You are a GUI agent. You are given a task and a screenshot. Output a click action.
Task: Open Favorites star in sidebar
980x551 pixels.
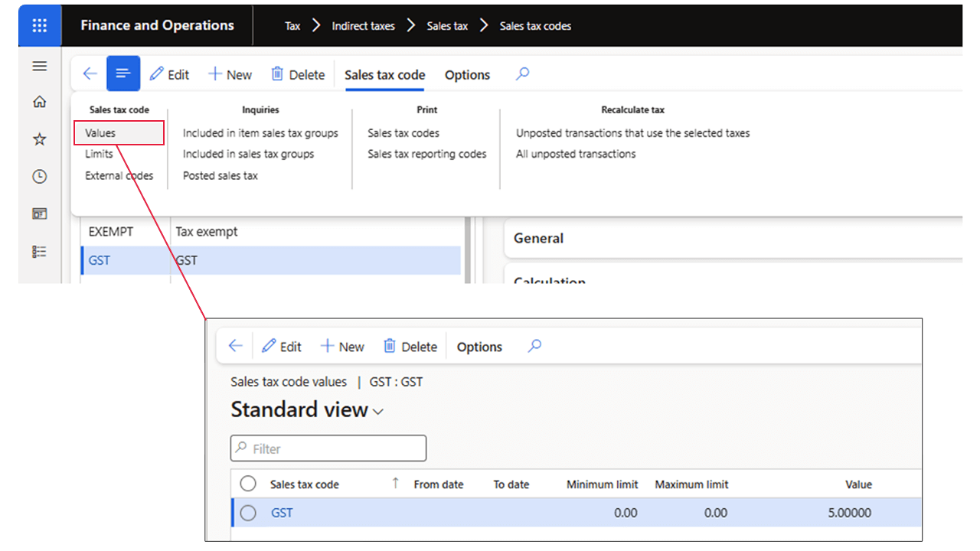click(x=40, y=139)
